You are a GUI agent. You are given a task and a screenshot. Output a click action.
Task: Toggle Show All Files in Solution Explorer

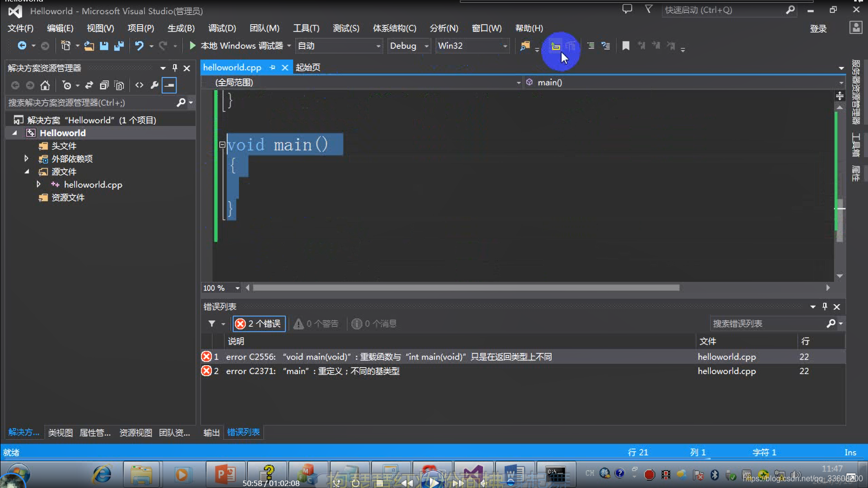point(119,85)
